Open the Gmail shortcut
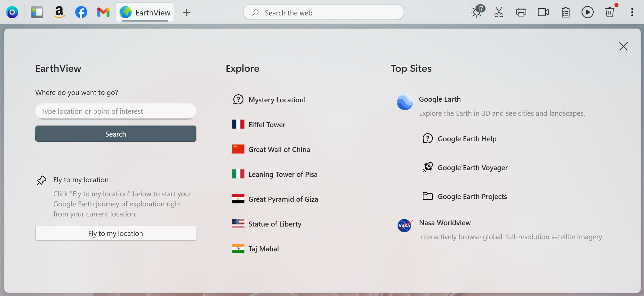The image size is (644, 296). tap(103, 12)
